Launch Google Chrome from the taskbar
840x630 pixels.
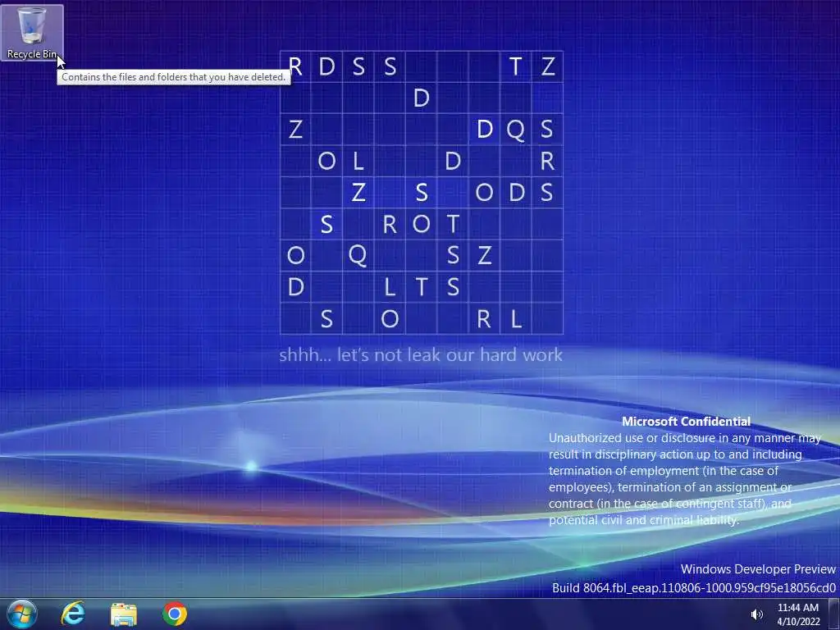click(175, 614)
